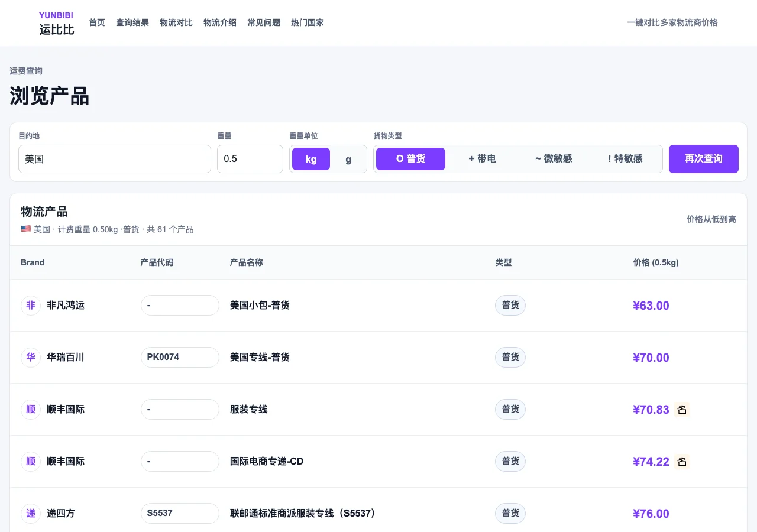Click the brand name 华瑞百川
This screenshot has width=757, height=532.
click(66, 358)
